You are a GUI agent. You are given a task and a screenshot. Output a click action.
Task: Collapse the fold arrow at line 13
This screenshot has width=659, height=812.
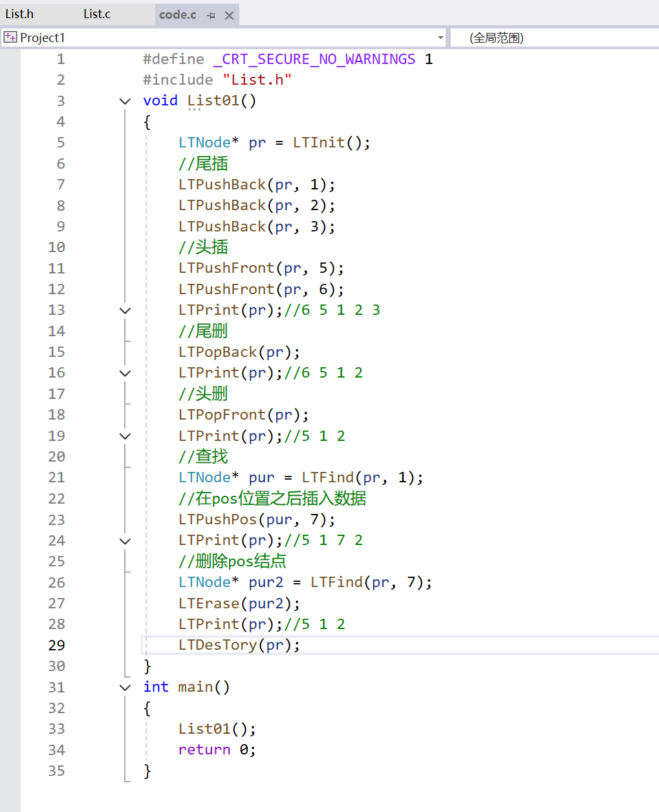point(125,310)
